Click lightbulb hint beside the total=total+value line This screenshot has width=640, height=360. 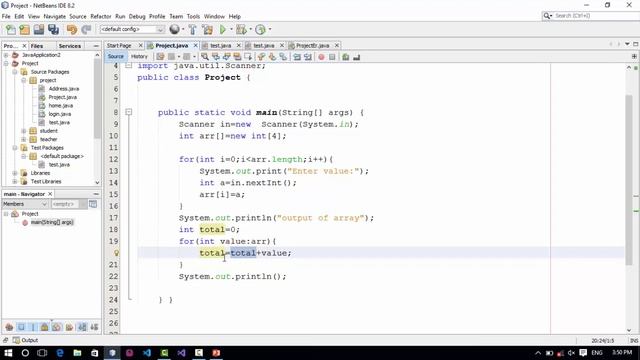(x=116, y=253)
